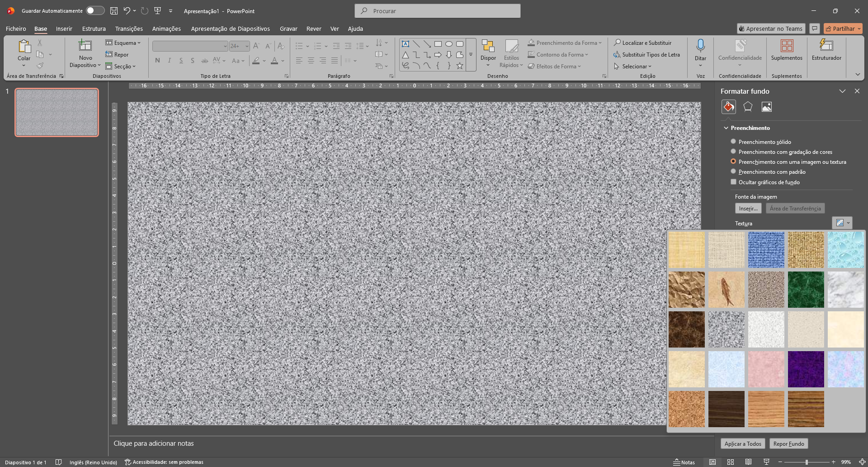Click the Repor slide button
This screenshot has height=467, width=868.
[x=117, y=54]
